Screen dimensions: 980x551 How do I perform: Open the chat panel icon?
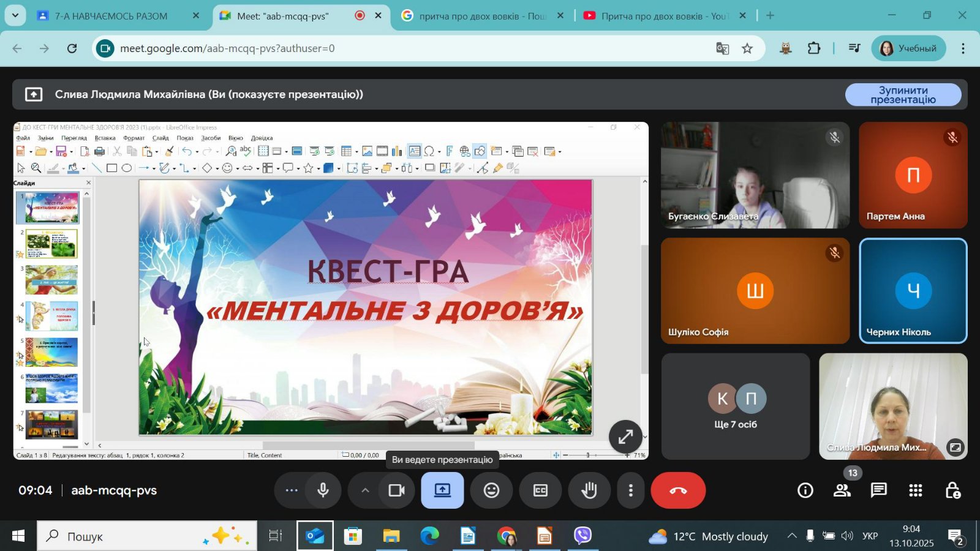tap(879, 490)
